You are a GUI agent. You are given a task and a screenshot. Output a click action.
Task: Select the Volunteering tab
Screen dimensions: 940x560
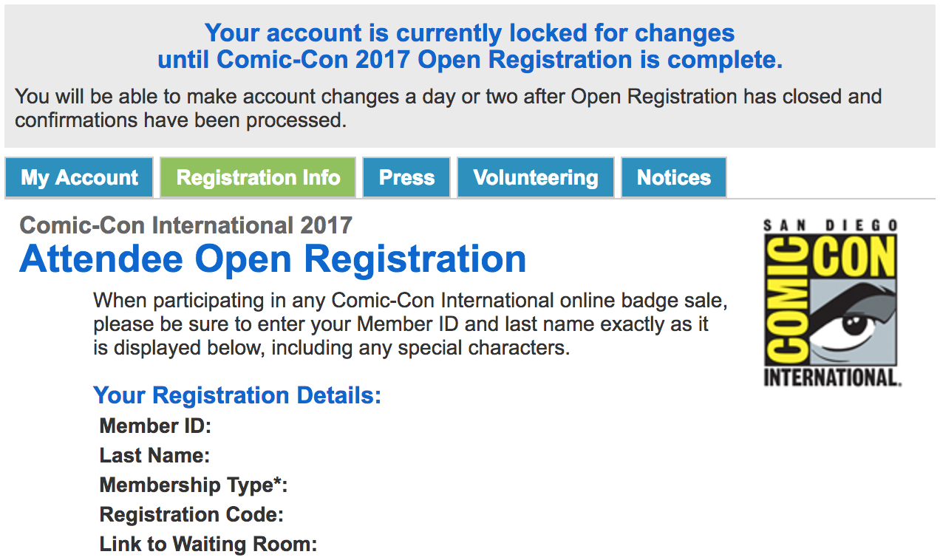tap(536, 178)
